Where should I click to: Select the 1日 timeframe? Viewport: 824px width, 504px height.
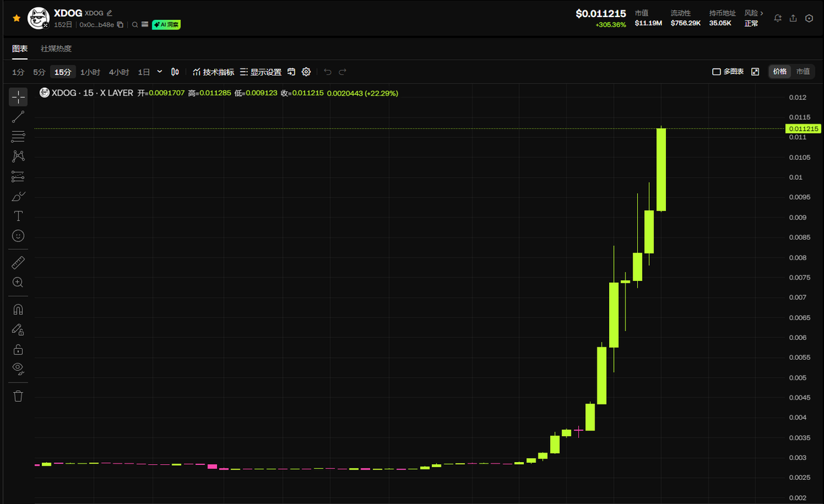point(144,71)
